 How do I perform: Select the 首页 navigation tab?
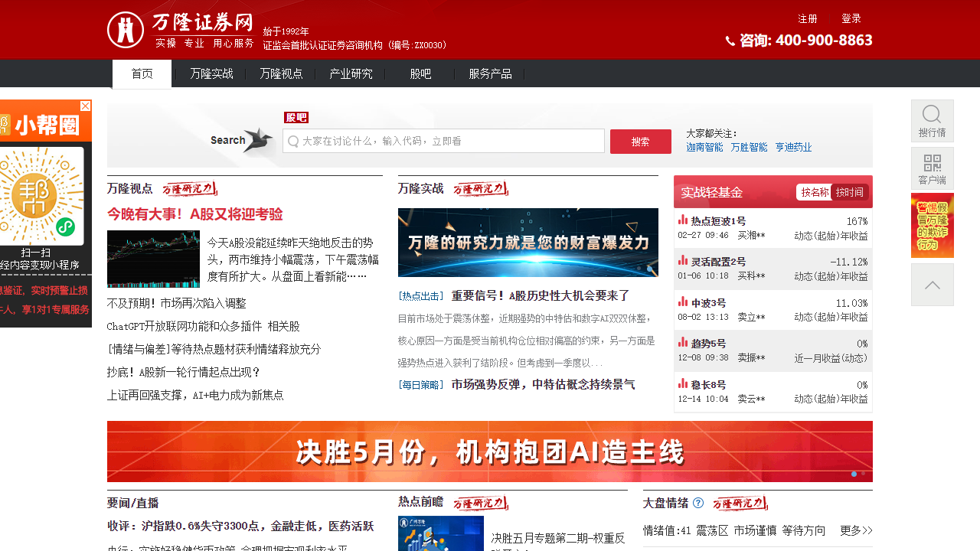coord(142,73)
